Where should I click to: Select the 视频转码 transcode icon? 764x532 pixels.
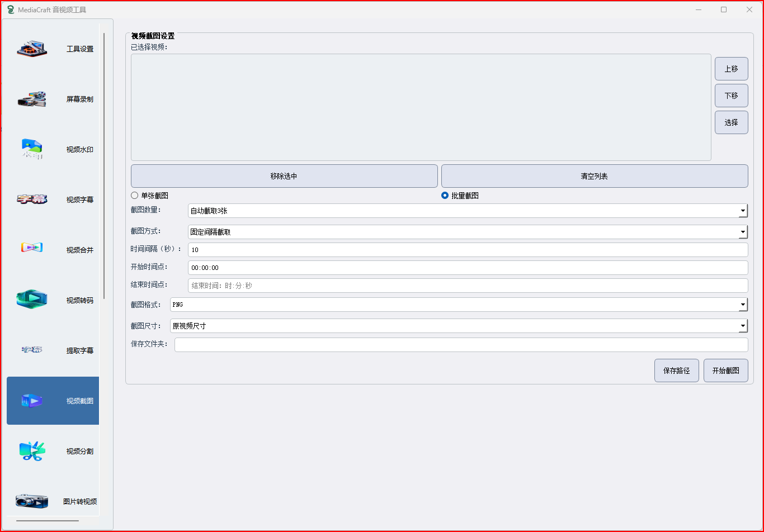point(32,300)
